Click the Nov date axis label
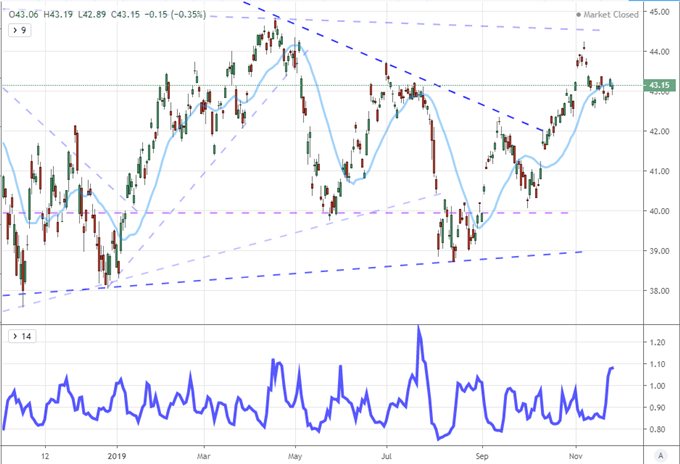680x464 pixels. [x=575, y=456]
